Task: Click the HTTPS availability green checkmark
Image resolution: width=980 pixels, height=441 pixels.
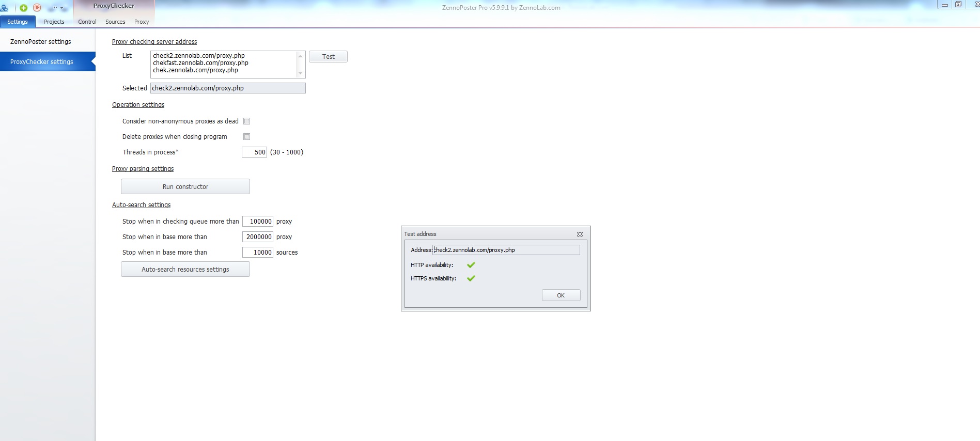Action: tap(471, 278)
